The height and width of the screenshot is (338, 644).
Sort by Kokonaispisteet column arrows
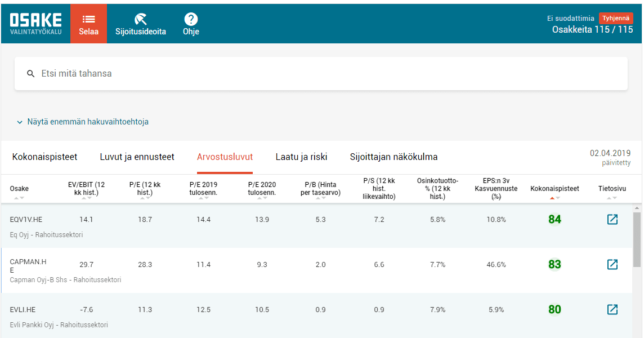(555, 198)
